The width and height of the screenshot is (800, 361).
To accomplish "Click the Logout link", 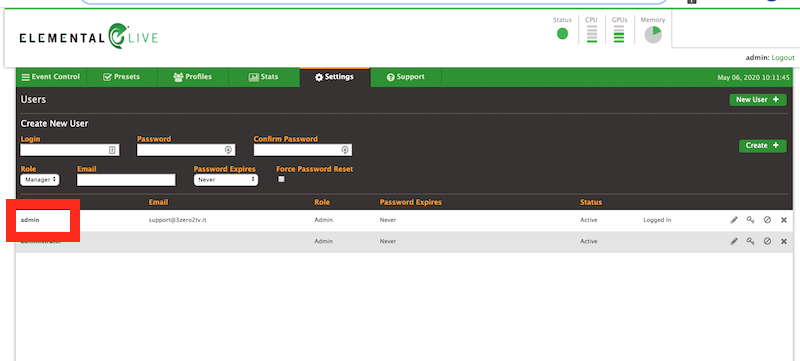I will click(783, 58).
